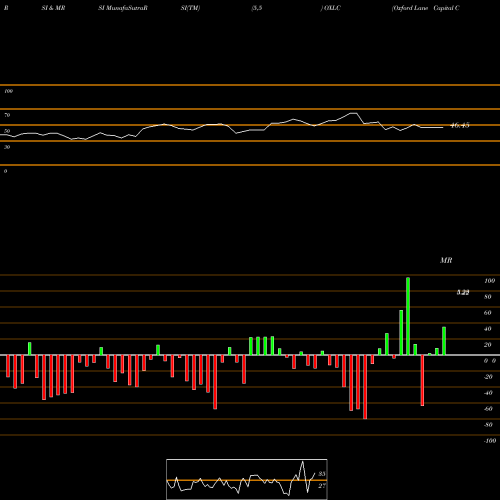Screen dimensions: 500x500
Task: Click the RSI value label 46.45
Action: 460,125
